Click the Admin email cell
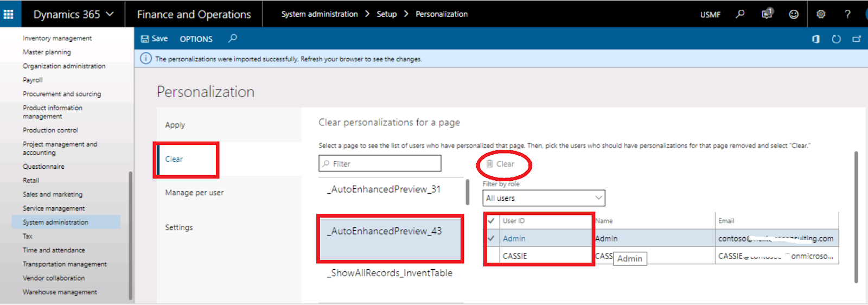 point(776,238)
